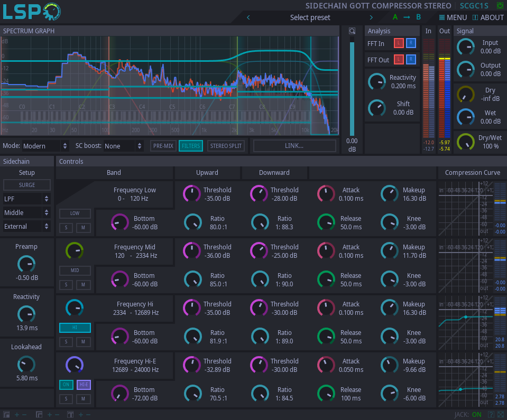The image size is (507, 420).
Task: Toggle the HI band button
Action: (x=75, y=328)
